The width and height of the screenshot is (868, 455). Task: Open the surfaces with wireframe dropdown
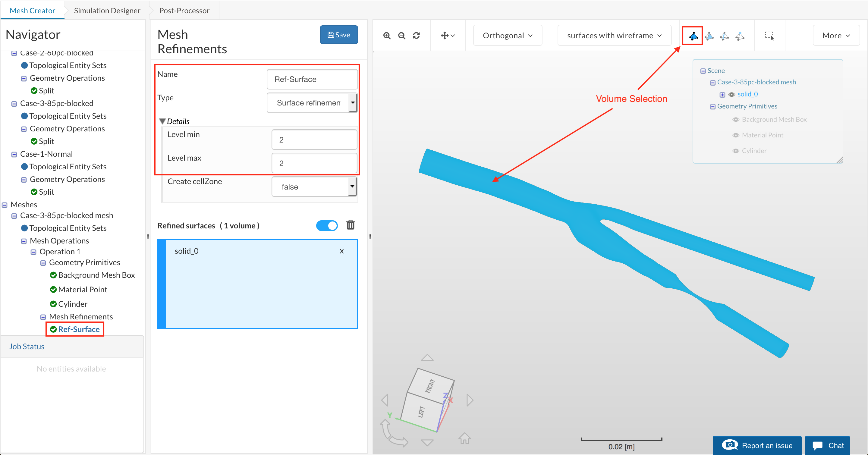coord(614,36)
